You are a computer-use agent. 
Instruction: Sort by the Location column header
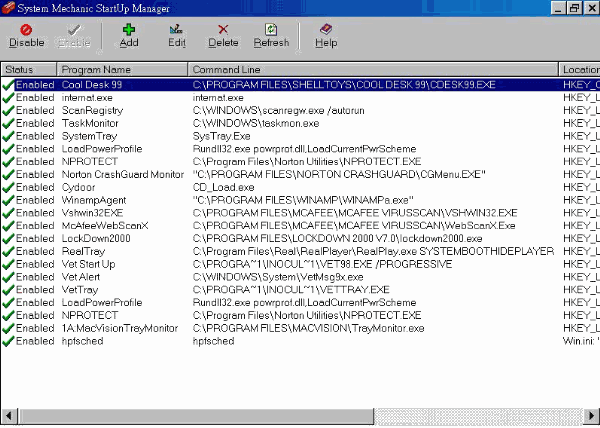pos(579,70)
